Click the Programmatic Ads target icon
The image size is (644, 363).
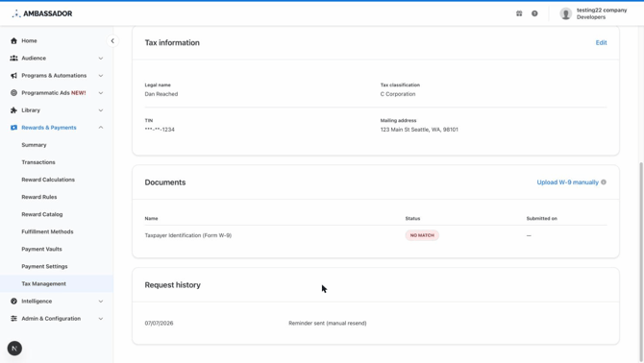[x=14, y=93]
